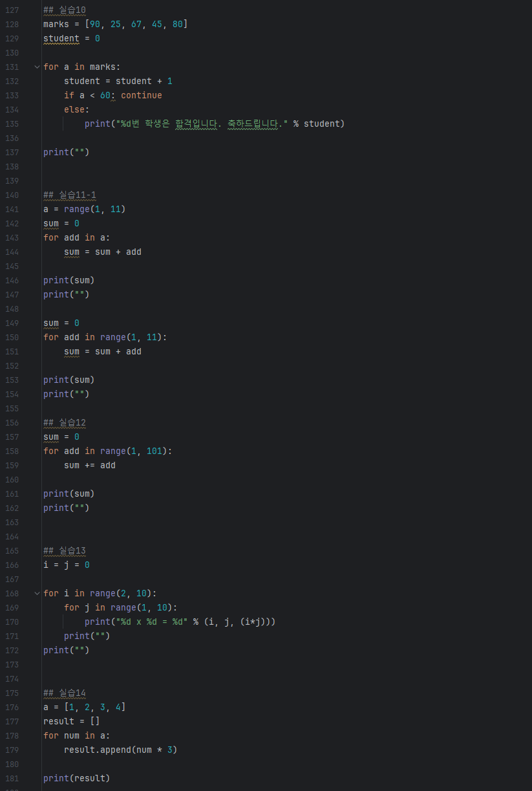Click 'sum = 0' on line 157
The width and height of the screenshot is (532, 791).
coord(61,437)
